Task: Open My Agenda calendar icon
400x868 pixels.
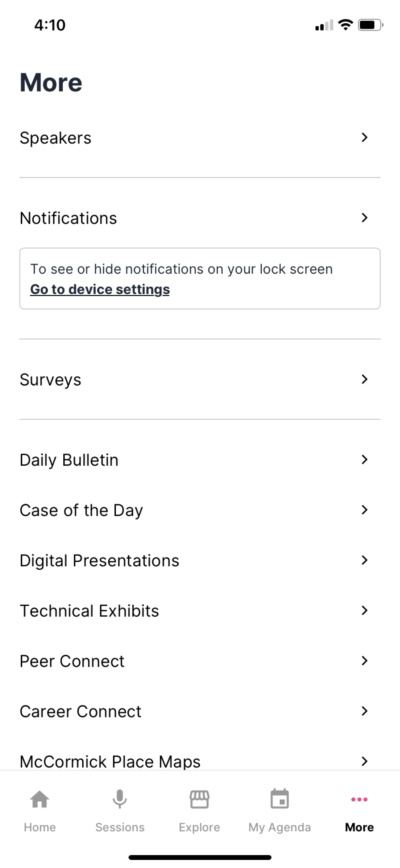Action: [279, 798]
